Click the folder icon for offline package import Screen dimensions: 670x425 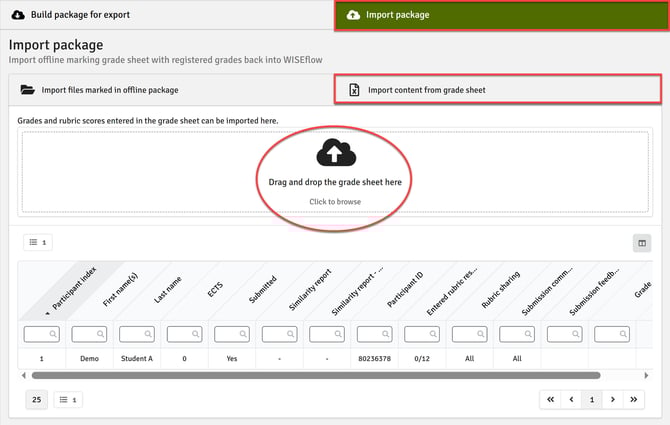click(x=28, y=90)
